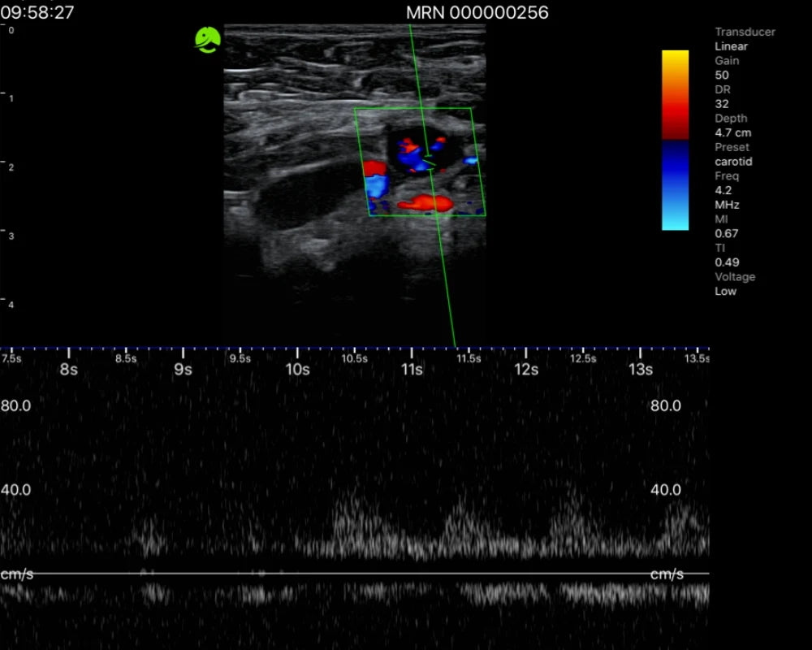Click the 9.5s timeline marker

click(x=240, y=358)
